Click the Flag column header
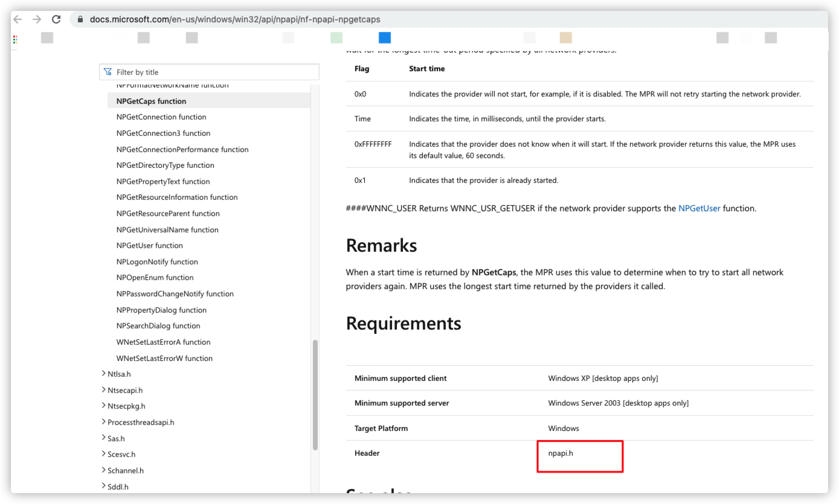The width and height of the screenshot is (839, 504). (x=362, y=69)
